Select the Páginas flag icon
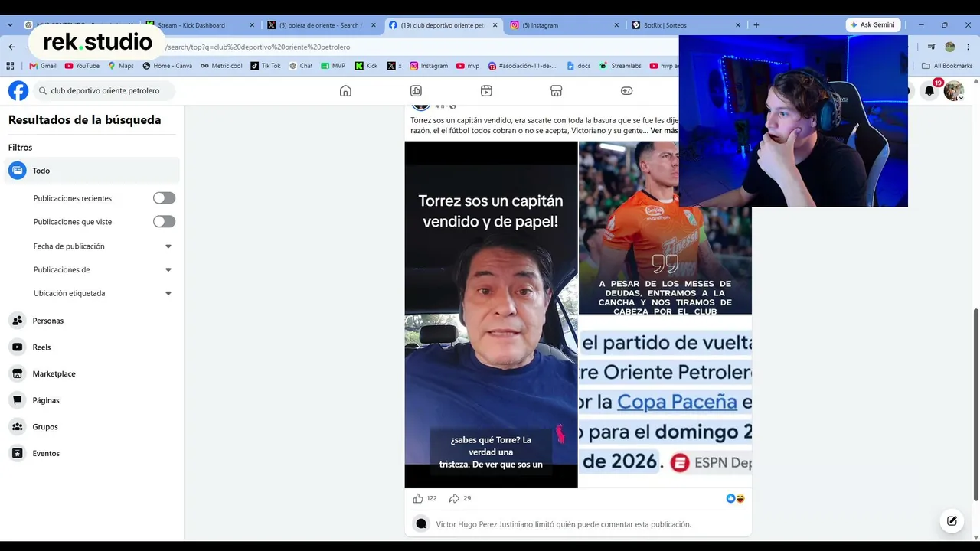 click(18, 400)
